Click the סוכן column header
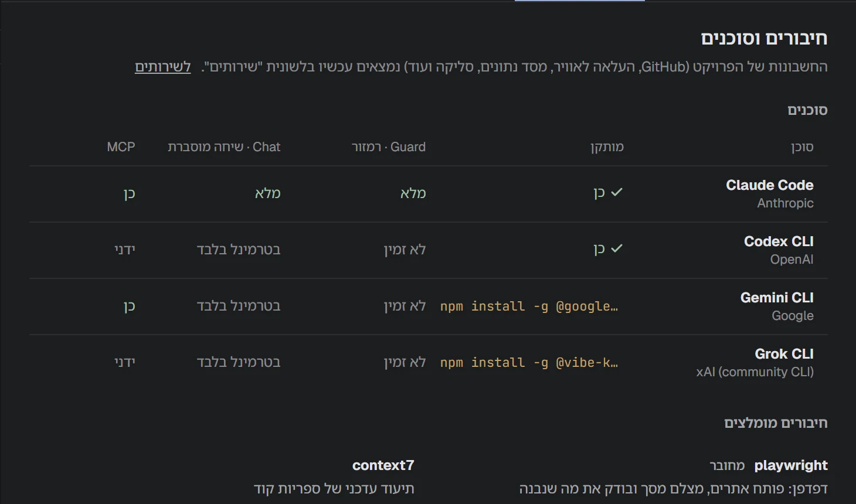The width and height of the screenshot is (856, 504). tap(802, 147)
